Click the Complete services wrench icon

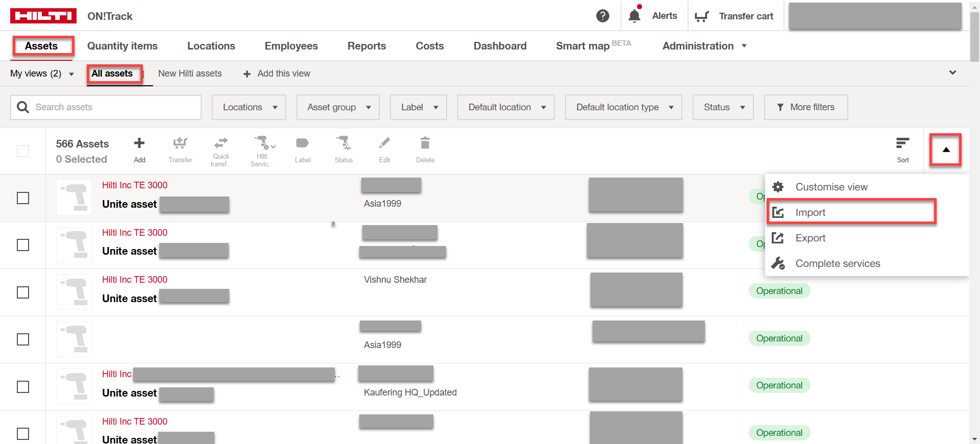(x=778, y=263)
